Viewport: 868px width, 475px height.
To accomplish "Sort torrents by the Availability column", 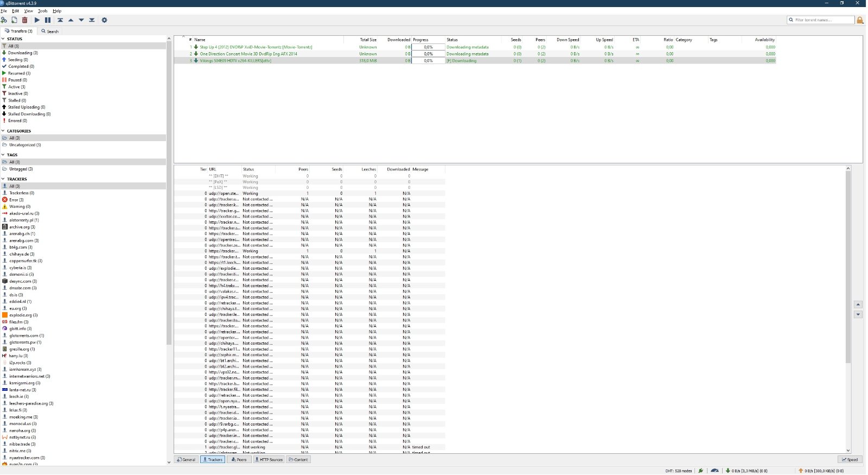I will 759,40.
